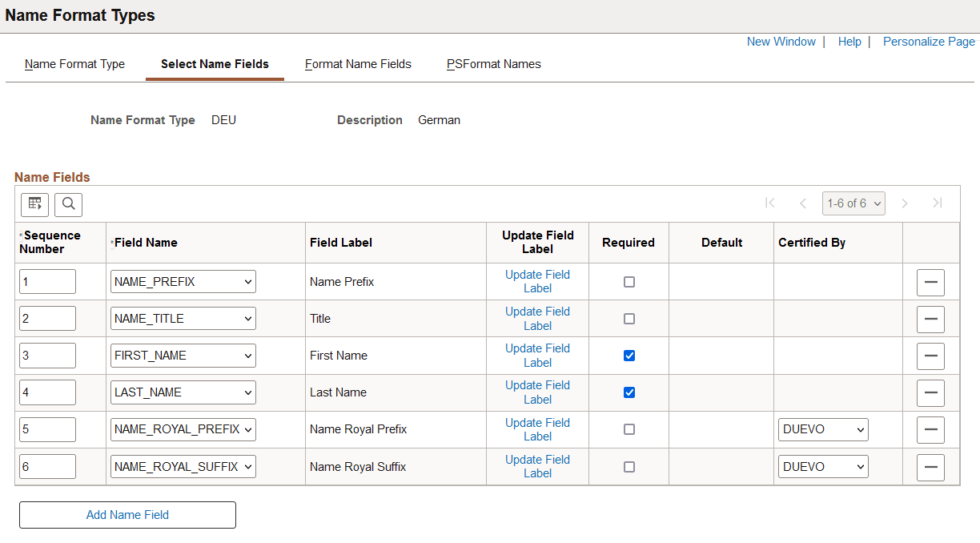Go to next page arrow in grid
980x543 pixels.
click(905, 203)
